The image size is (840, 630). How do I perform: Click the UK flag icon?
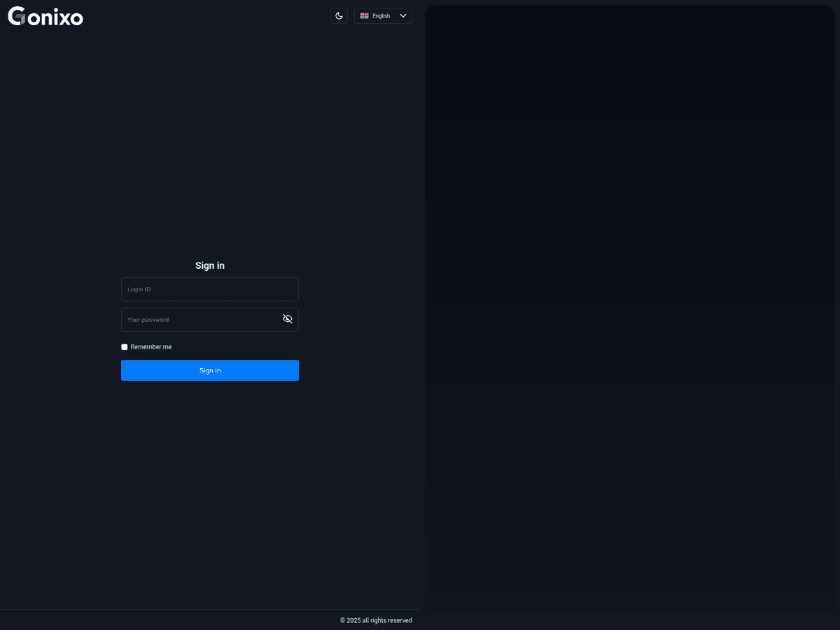tap(364, 16)
